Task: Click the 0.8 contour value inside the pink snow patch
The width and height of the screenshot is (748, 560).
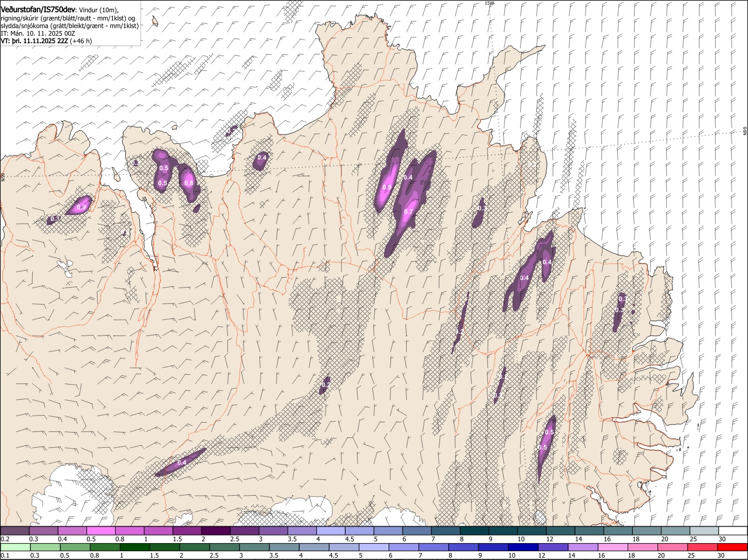Action: coord(189,183)
